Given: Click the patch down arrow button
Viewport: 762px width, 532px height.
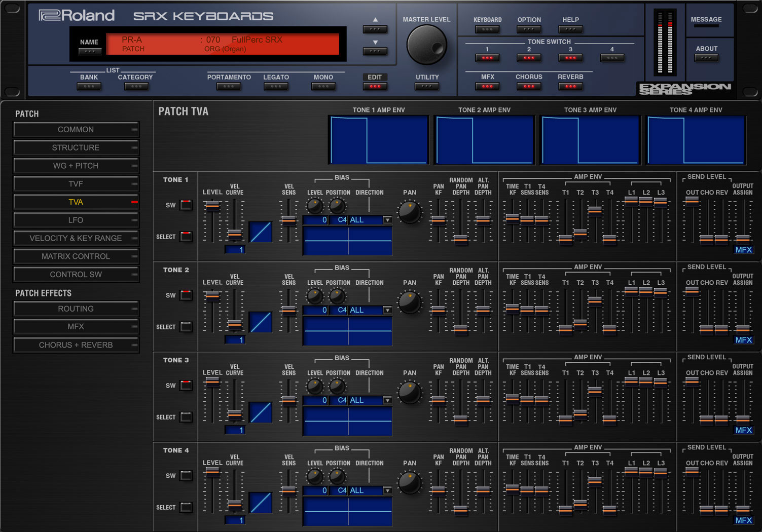Looking at the screenshot, I should 375,51.
